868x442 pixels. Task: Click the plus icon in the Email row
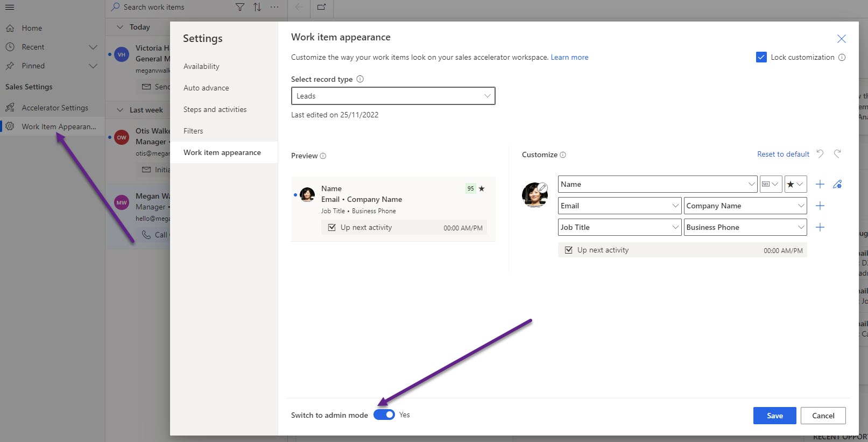point(820,206)
